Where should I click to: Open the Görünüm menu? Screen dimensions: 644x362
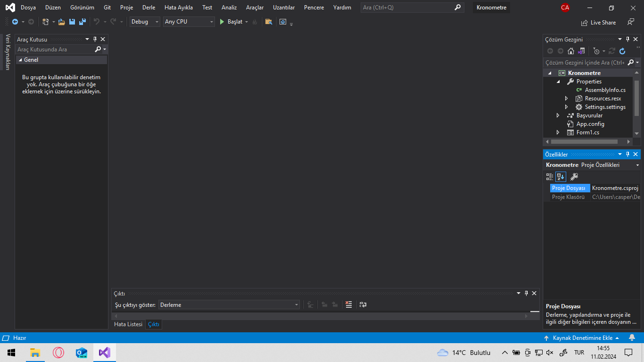[82, 8]
